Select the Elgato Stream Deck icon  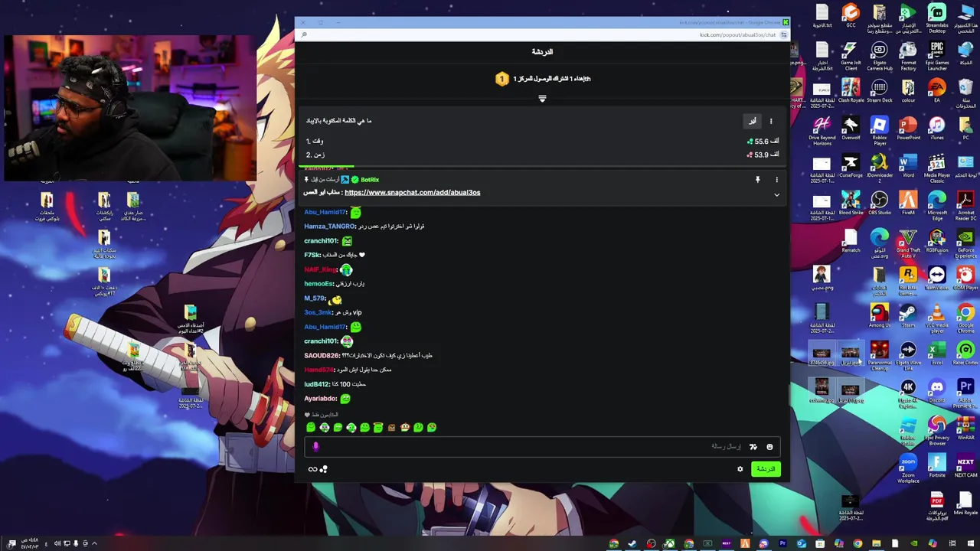[879, 90]
